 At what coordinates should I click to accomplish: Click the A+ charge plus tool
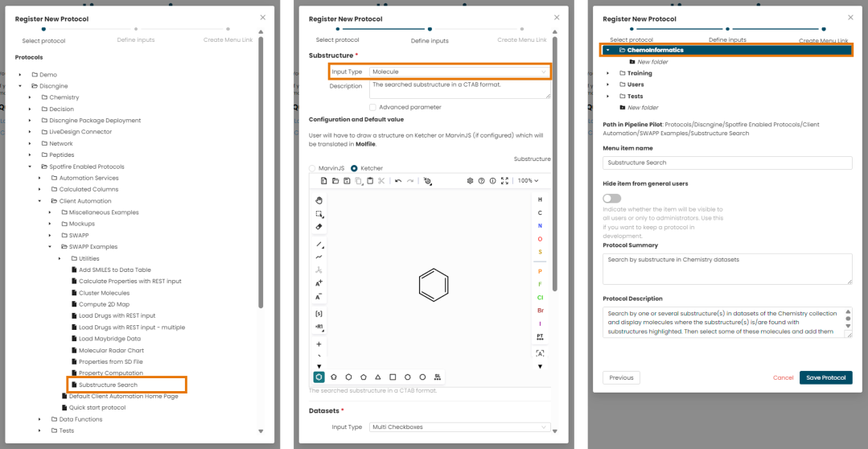click(x=319, y=283)
